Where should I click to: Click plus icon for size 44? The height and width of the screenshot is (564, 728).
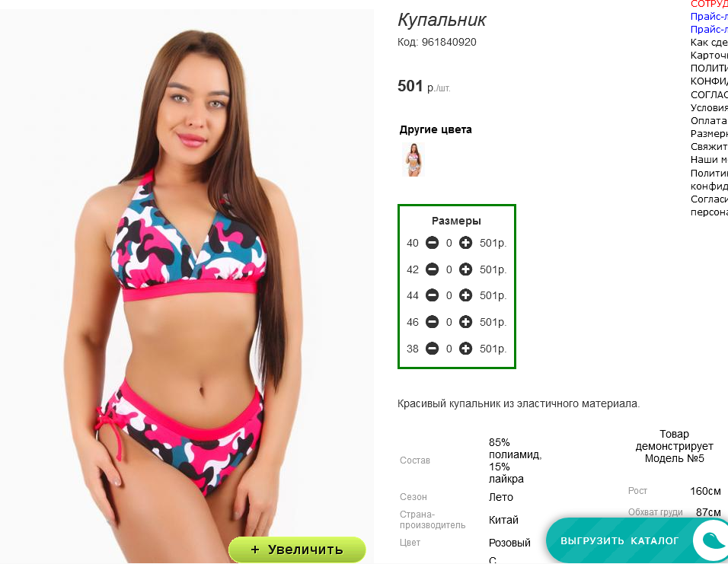[465, 295]
